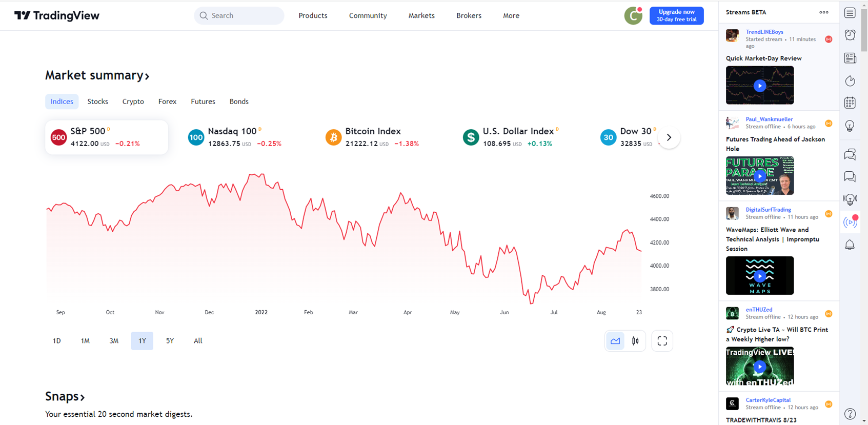The image size is (868, 425).
Task: Open the More menu
Action: [511, 15]
